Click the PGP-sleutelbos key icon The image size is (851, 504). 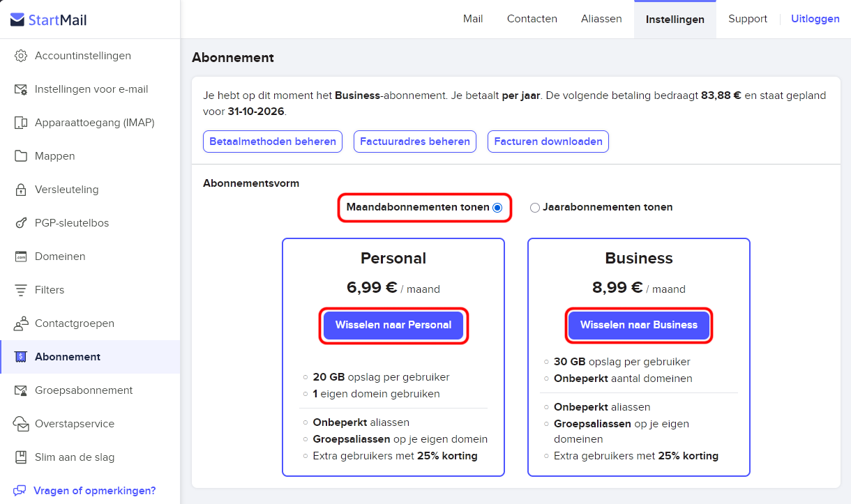[21, 223]
